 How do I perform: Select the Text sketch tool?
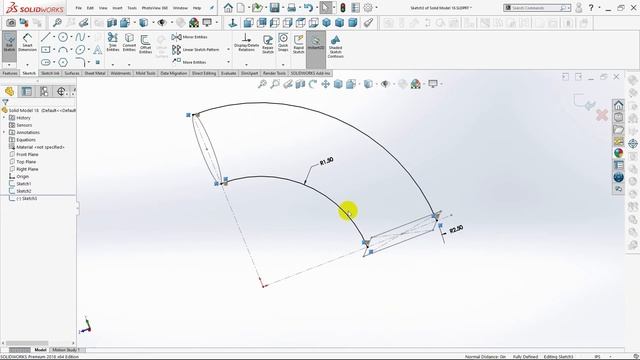pyautogui.click(x=98, y=50)
